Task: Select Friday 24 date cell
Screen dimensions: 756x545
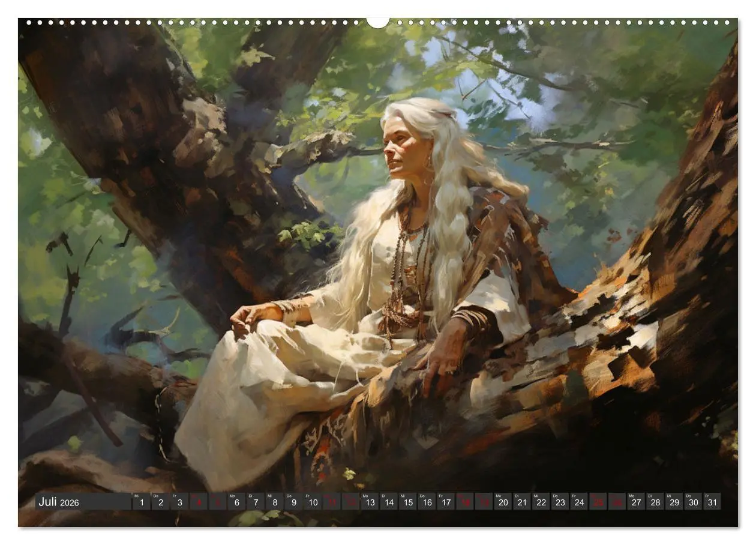Action: 578,502
